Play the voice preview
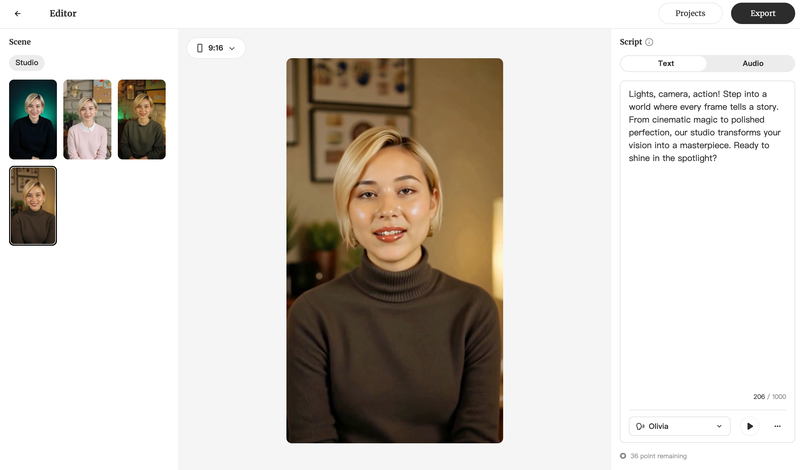The image size is (800, 470). (749, 426)
